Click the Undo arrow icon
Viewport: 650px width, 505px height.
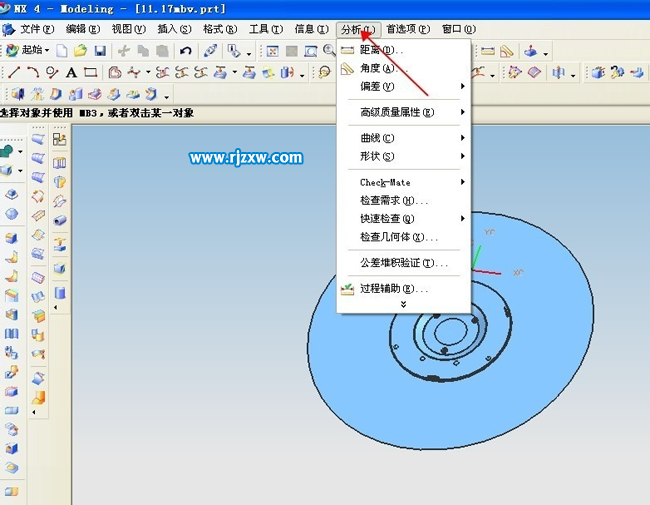coord(185,51)
